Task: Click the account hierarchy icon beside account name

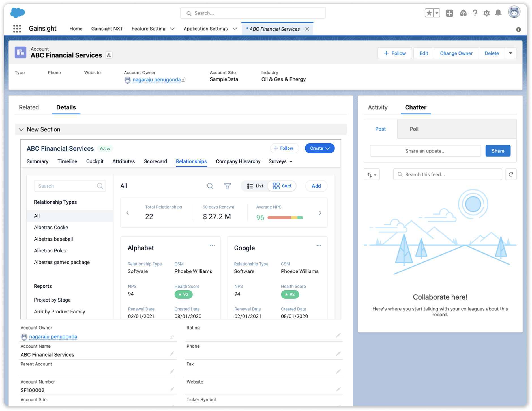Action: click(x=109, y=55)
